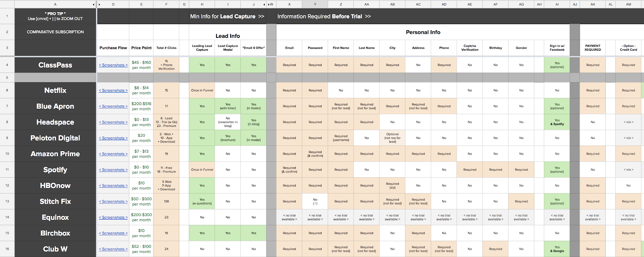Select the "138" total clicks cell
The height and width of the screenshot is (257, 644).
166,201
